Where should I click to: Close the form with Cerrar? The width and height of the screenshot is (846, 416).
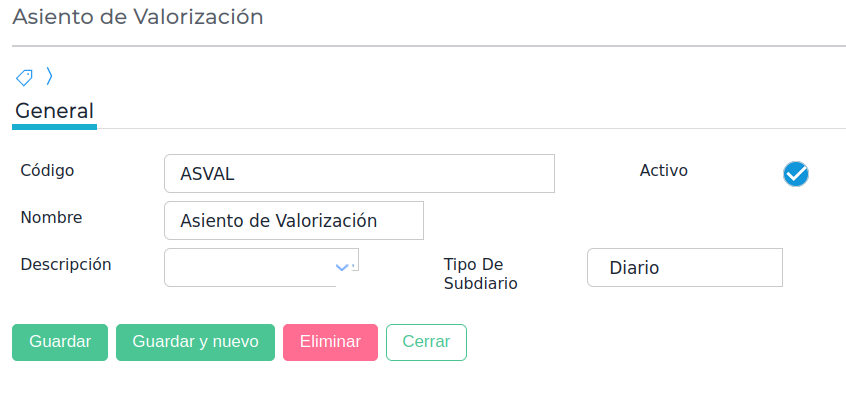click(426, 342)
